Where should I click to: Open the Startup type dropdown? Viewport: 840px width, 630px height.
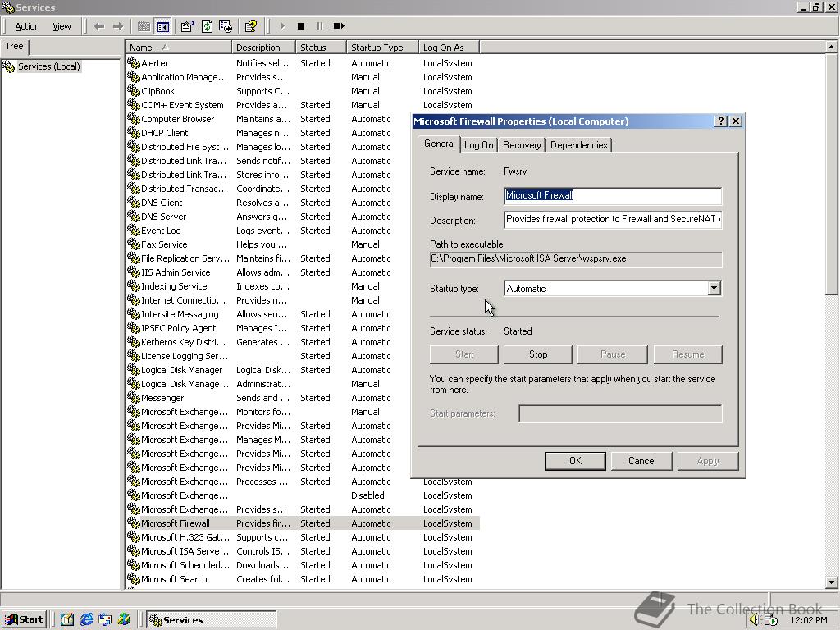[x=714, y=289]
